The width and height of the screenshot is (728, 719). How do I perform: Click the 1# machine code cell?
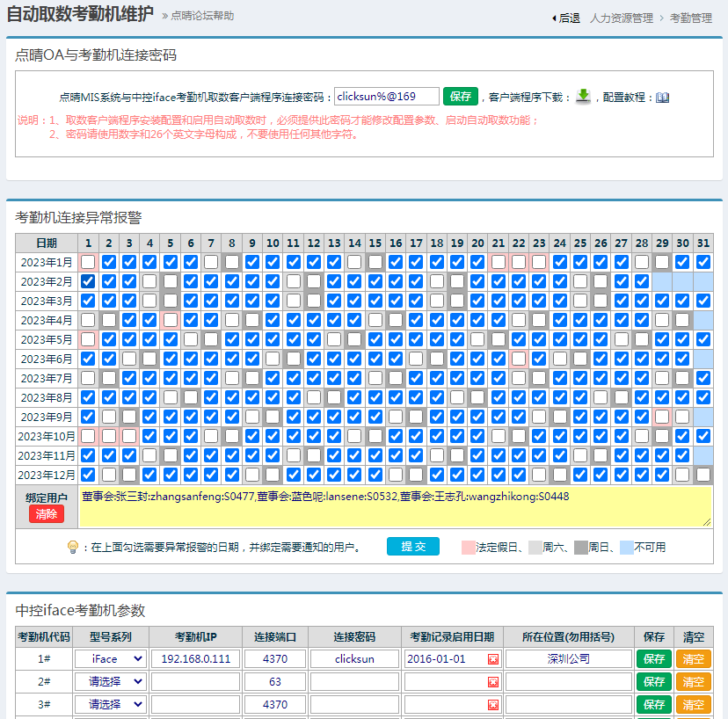(x=44, y=659)
